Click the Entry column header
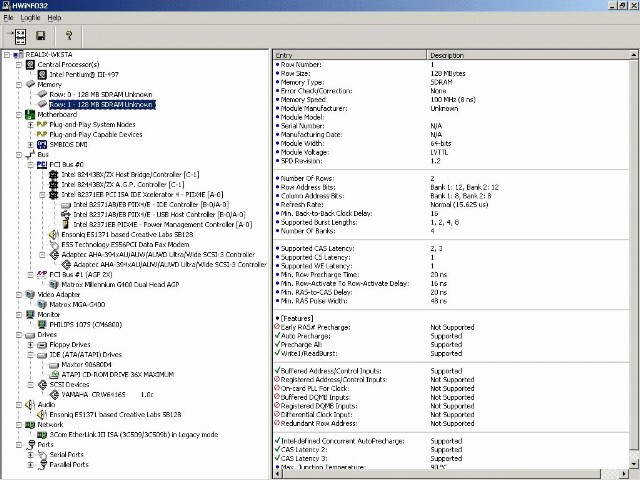This screenshot has width=640, height=480. pyautogui.click(x=350, y=55)
